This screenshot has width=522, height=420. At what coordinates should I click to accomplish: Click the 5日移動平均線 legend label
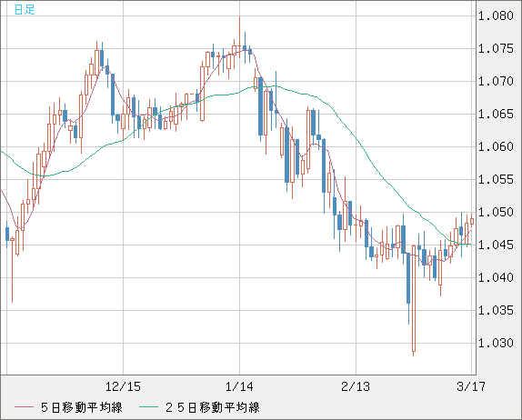(82, 407)
